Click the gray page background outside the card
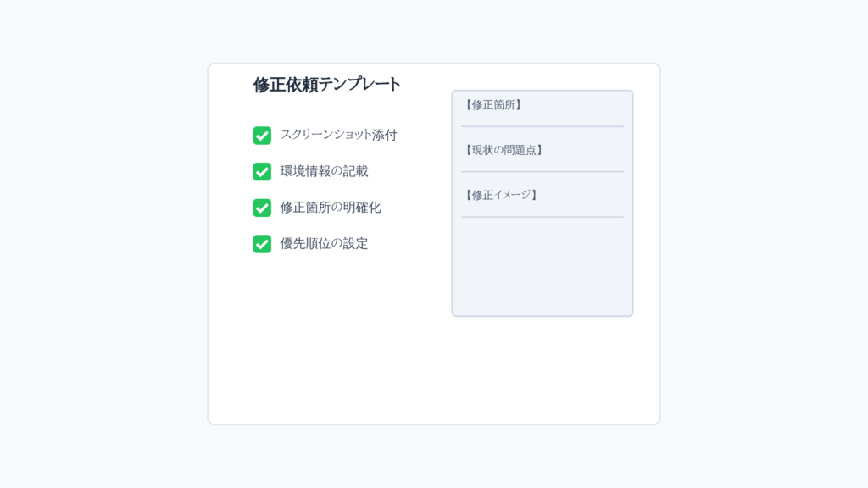Viewport: 868px width, 488px height. 100,243
